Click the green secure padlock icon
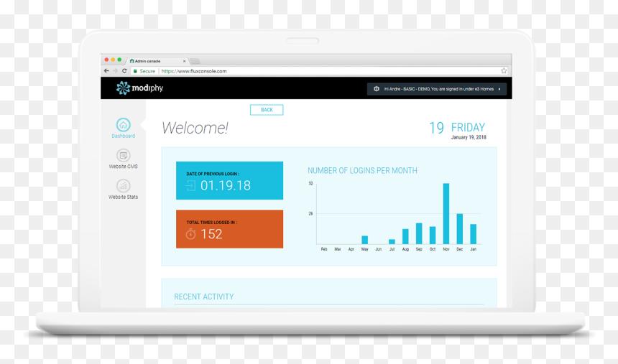 [x=135, y=71]
